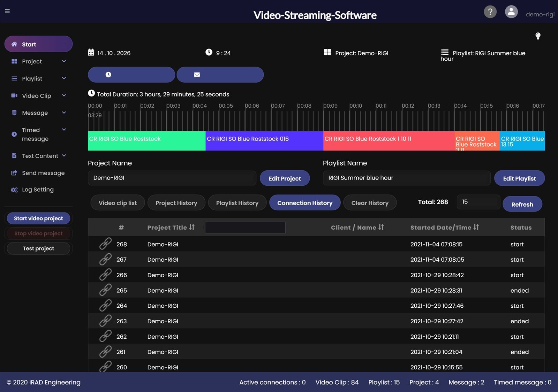Image resolution: width=558 pixels, height=392 pixels.
Task: Select the Connection History tab
Action: click(x=305, y=203)
